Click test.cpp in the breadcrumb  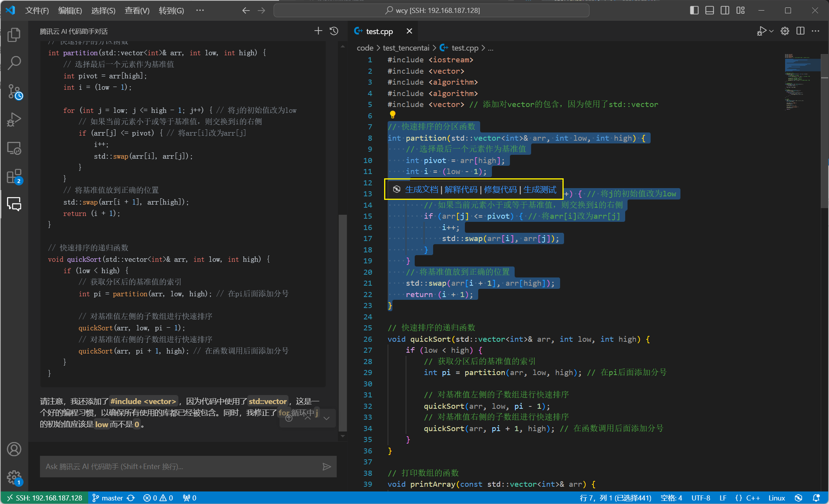tap(465, 48)
